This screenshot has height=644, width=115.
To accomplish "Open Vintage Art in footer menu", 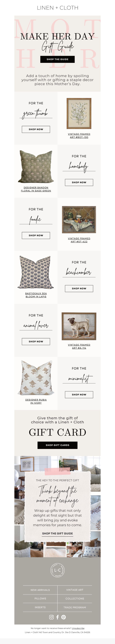I will pyautogui.click(x=75, y=590).
